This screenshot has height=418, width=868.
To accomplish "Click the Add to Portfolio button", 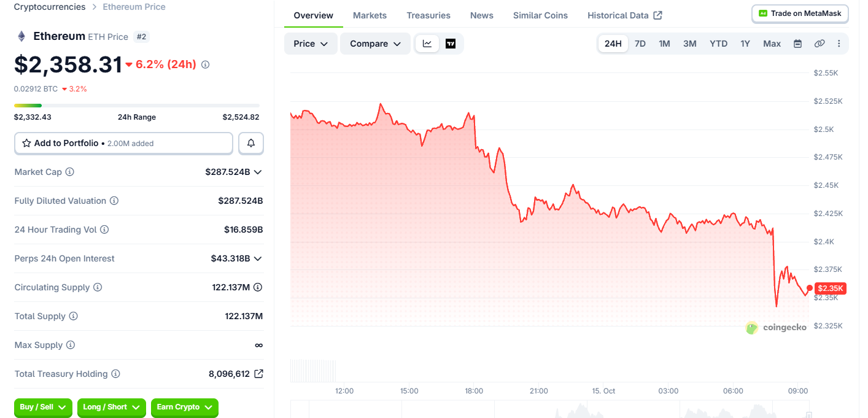I will [x=123, y=143].
